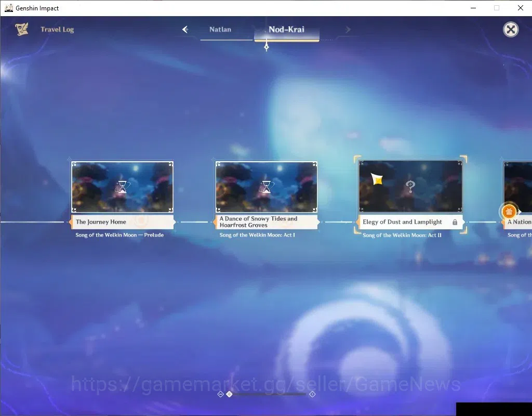Screen dimensions: 532x416
Task: Open The Journey Home quest thumbnail
Action: 122,187
